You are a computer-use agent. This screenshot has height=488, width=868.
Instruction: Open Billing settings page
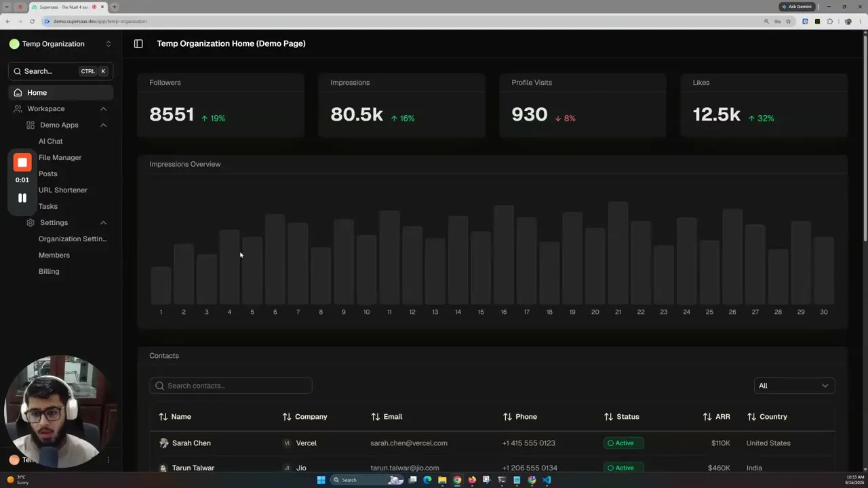tap(49, 272)
